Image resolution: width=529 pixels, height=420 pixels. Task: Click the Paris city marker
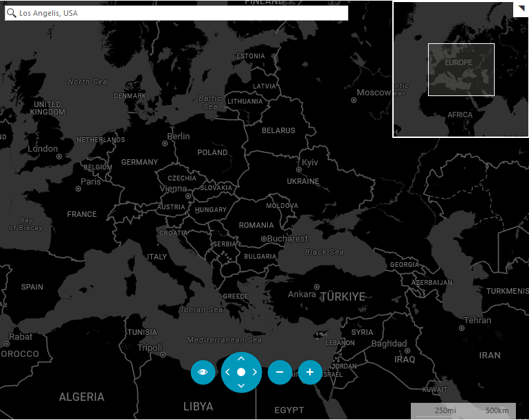point(78,189)
